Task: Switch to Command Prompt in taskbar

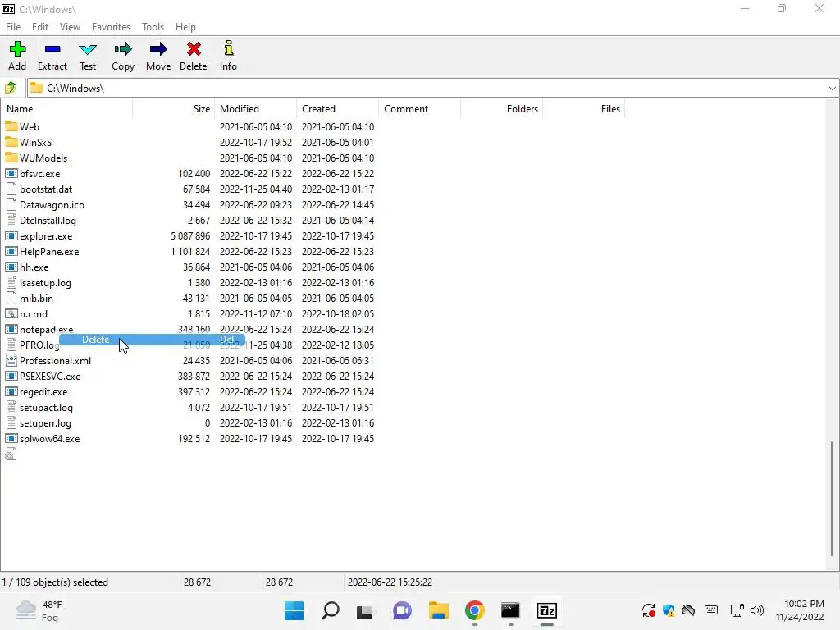Action: (510, 610)
